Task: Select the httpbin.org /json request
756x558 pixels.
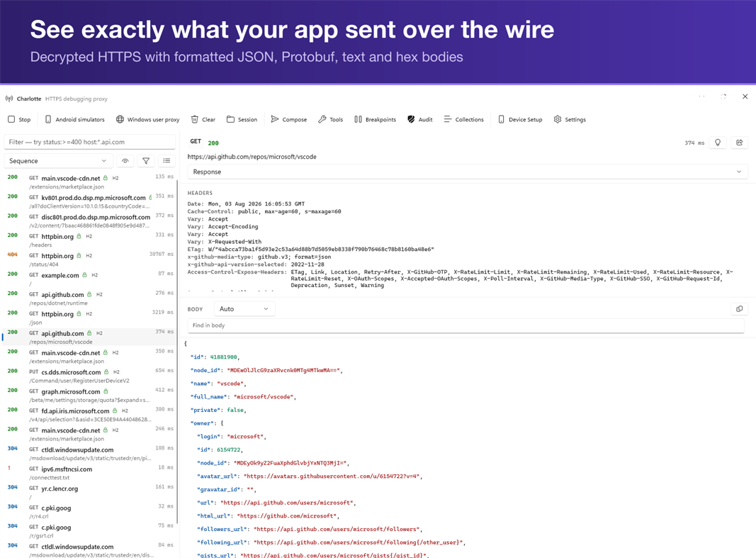Action: (x=90, y=318)
